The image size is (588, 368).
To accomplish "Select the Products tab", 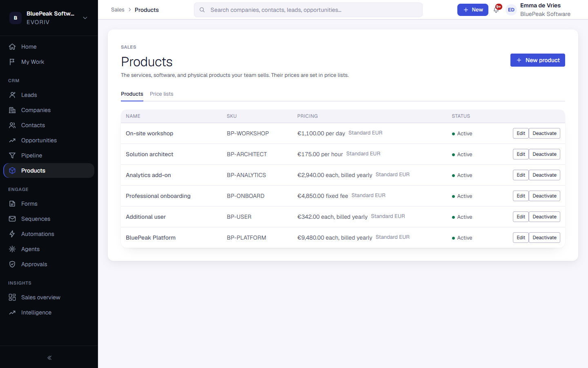I will (132, 94).
